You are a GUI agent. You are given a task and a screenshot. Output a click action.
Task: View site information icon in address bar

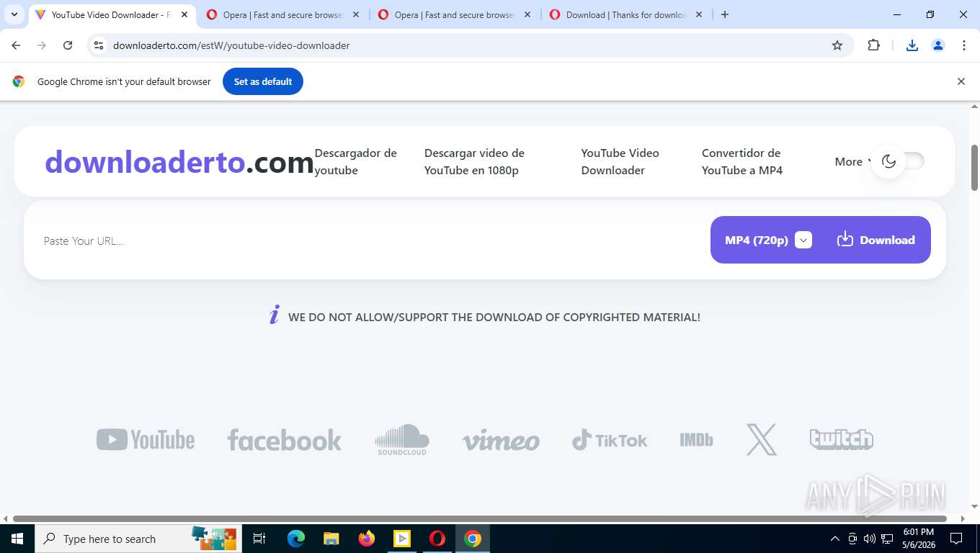click(x=99, y=45)
